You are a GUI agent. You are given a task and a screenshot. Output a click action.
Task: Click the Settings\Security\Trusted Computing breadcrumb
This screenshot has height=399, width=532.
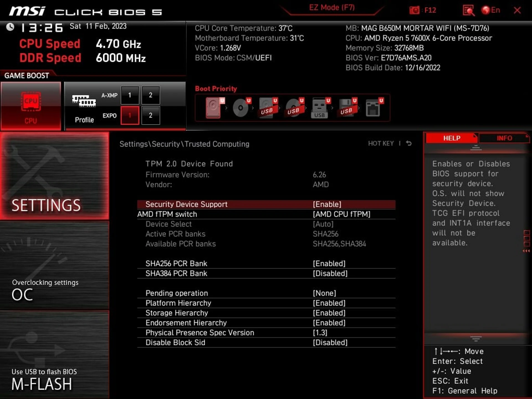[x=184, y=144]
